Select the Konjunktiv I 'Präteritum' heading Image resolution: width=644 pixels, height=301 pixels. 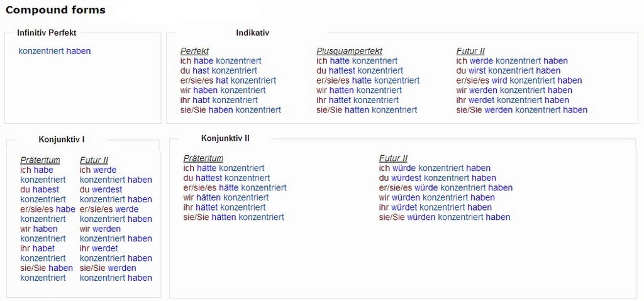click(x=40, y=160)
